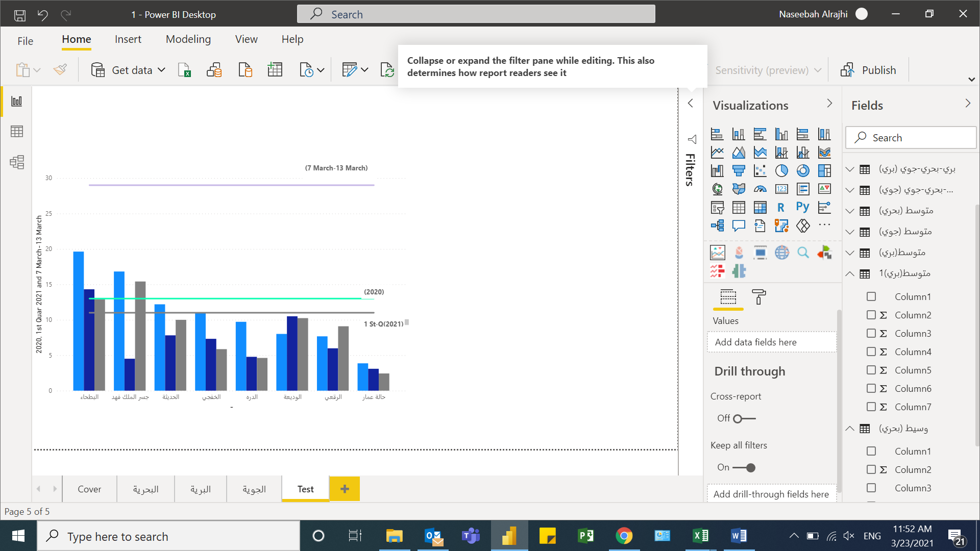Screen dimensions: 980x551
Task: Insert the gauge visual
Action: pyautogui.click(x=760, y=189)
